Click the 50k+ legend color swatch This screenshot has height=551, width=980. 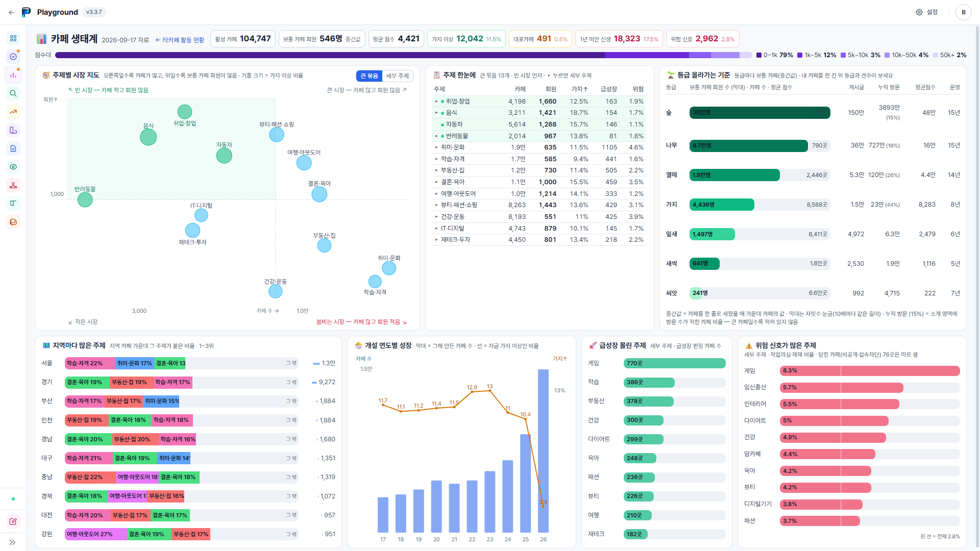936,55
